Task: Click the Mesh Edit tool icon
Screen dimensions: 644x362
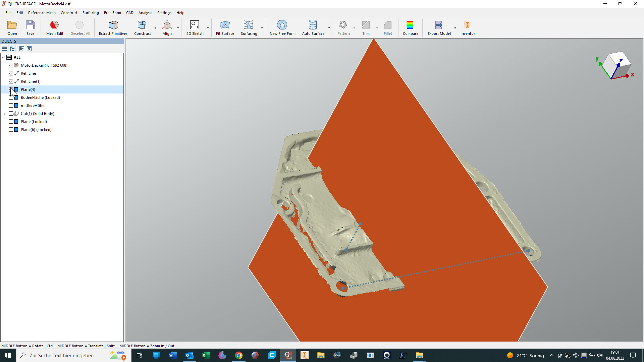Action: pos(54,25)
